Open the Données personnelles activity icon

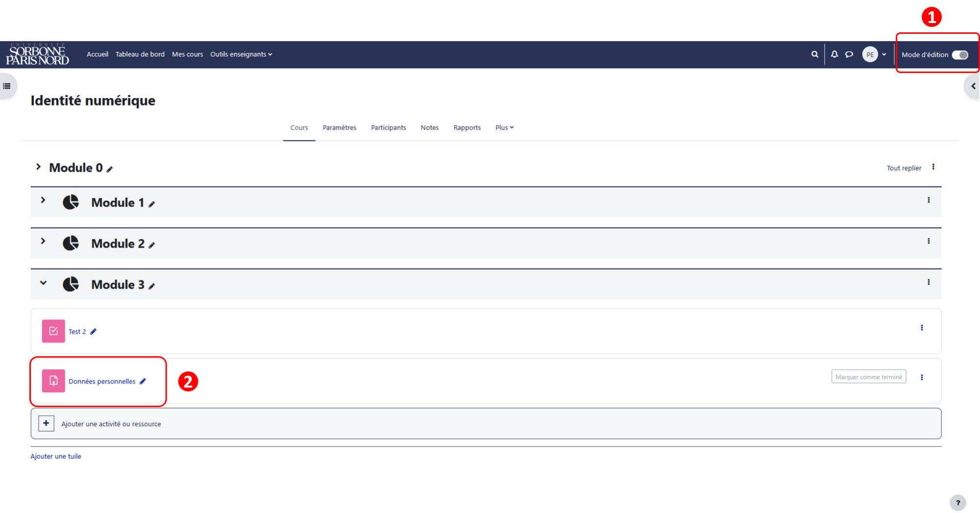click(x=53, y=381)
